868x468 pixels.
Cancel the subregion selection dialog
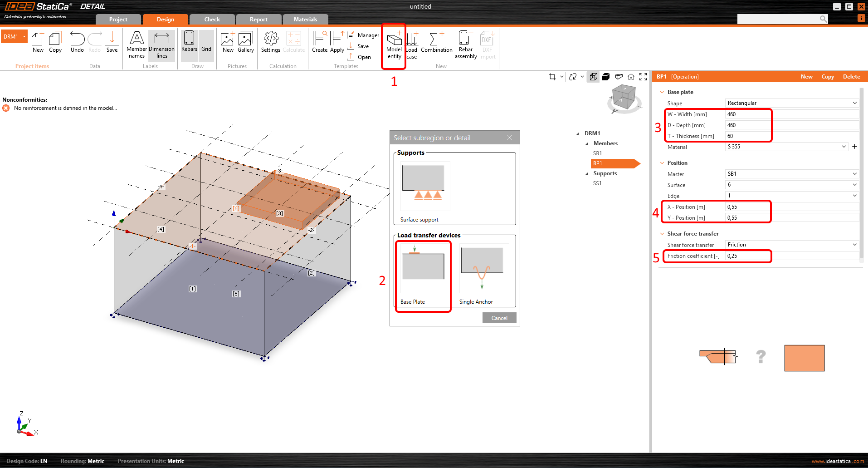[499, 317]
